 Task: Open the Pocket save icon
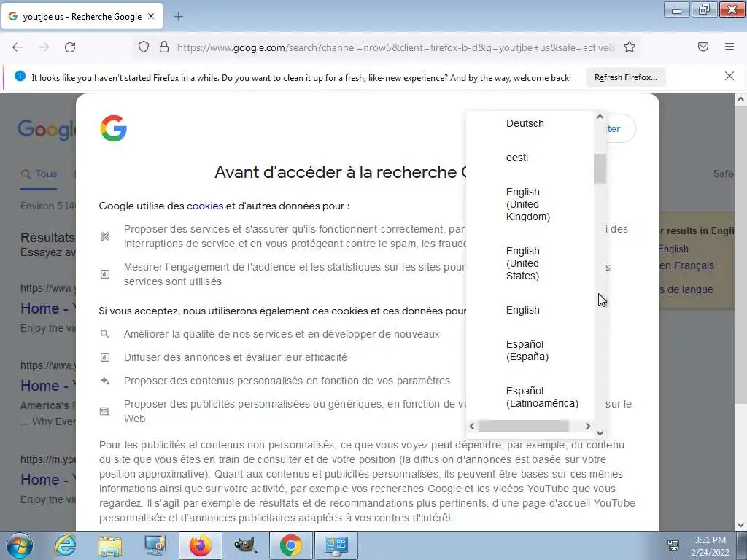[703, 47]
